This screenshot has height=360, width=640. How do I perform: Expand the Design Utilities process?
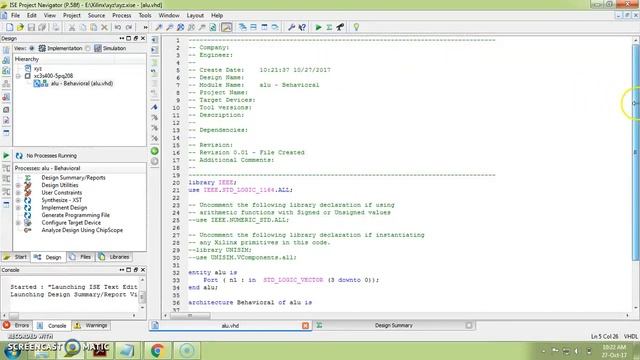pyautogui.click(x=18, y=185)
